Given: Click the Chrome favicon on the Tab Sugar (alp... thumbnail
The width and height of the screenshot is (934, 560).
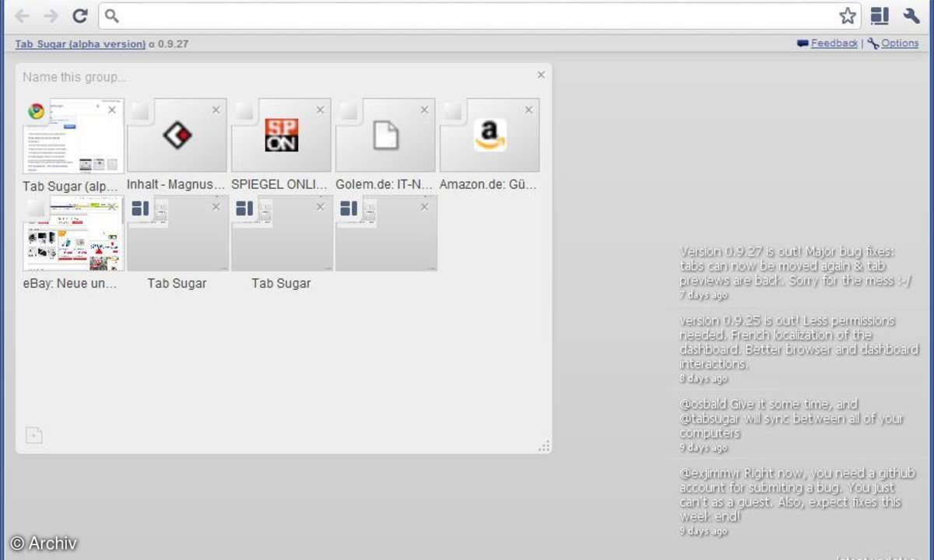Looking at the screenshot, I should pyautogui.click(x=36, y=111).
